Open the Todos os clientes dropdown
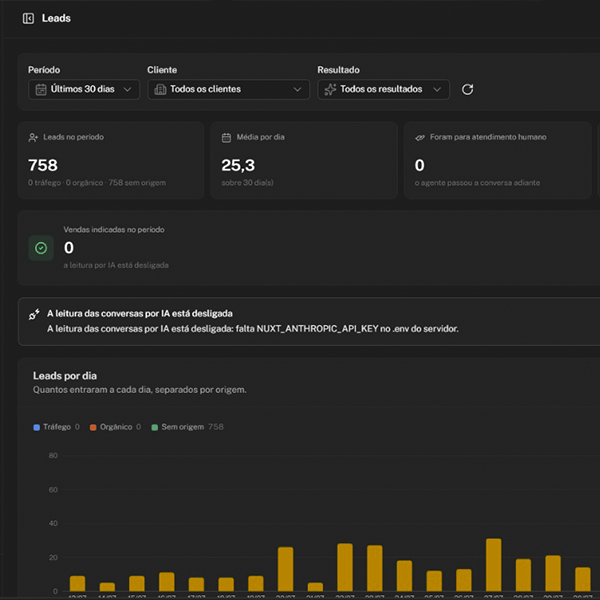Viewport: 600px width, 600px height. point(228,90)
